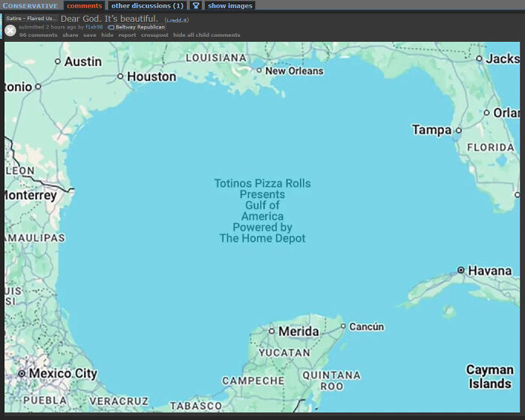Open the post title 'Dear God. It's beautiful.'
Viewport: 525px width, 420px height.
(109, 18)
